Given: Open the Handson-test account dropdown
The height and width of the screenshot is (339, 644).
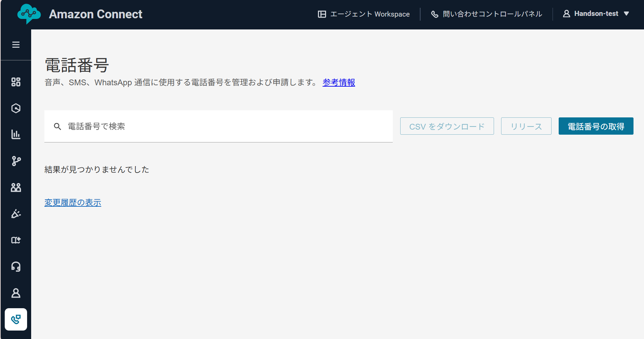Looking at the screenshot, I should tap(596, 14).
